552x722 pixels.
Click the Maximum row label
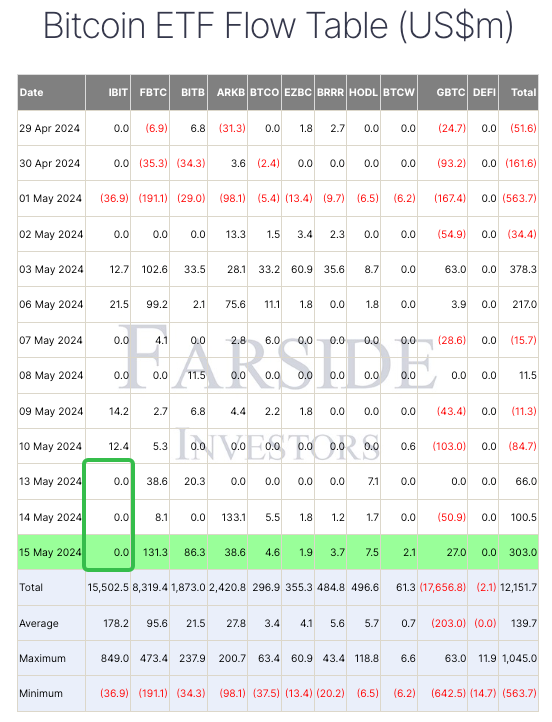[x=42, y=658]
